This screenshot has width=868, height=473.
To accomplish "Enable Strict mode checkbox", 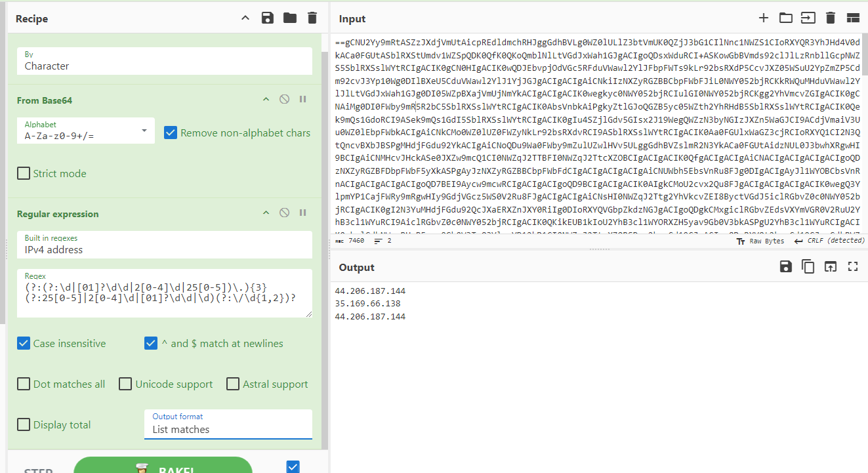I will [x=24, y=173].
